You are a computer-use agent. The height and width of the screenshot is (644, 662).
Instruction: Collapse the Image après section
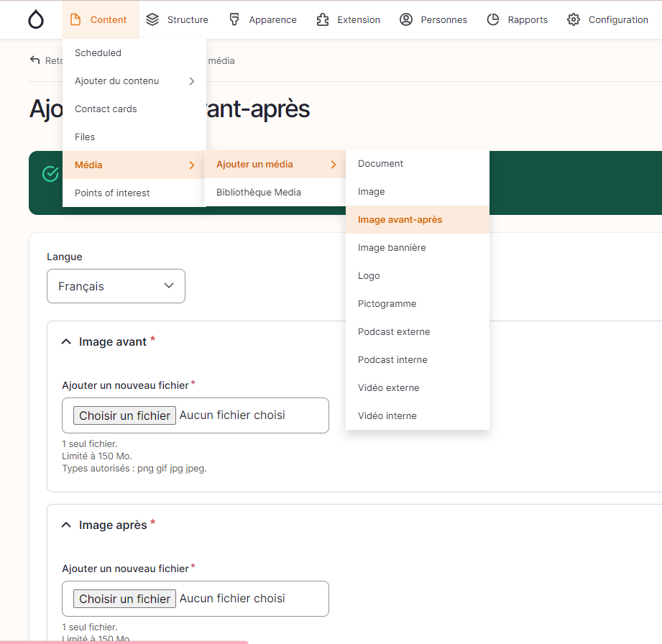coord(66,525)
